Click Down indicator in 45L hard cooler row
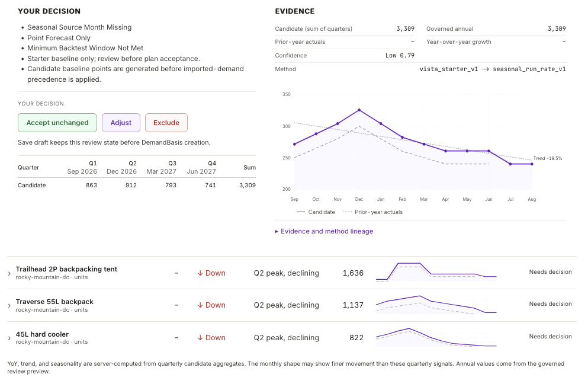The height and width of the screenshot is (390, 588). 211,338
